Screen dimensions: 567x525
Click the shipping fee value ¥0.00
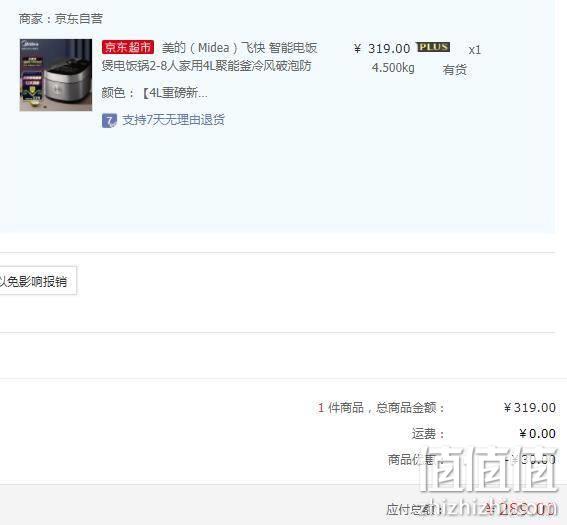coord(537,434)
